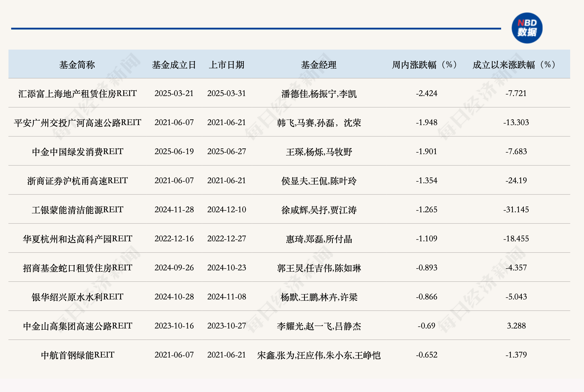584x392 pixels.
Task: Select fund name 中金山高集团高速公路REIT
Action: tap(78, 326)
